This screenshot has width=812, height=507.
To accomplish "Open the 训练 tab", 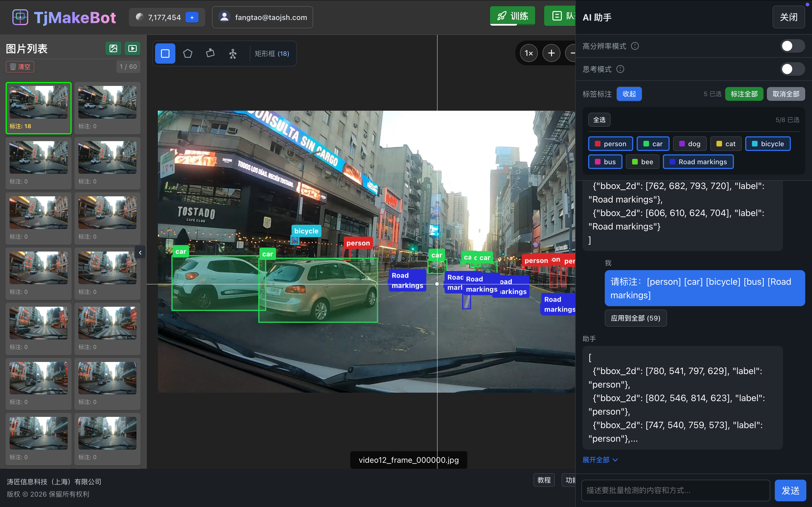I will click(512, 16).
